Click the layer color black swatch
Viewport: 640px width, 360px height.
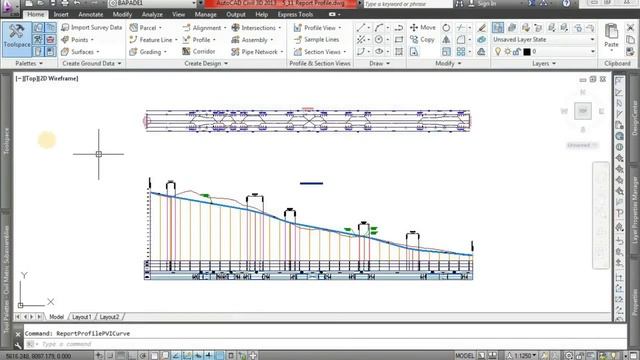(527, 52)
